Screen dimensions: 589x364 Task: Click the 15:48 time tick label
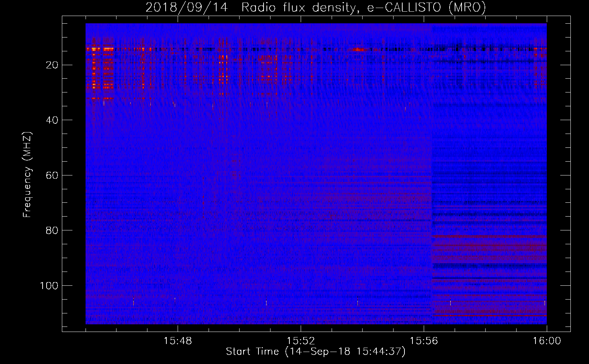point(178,341)
